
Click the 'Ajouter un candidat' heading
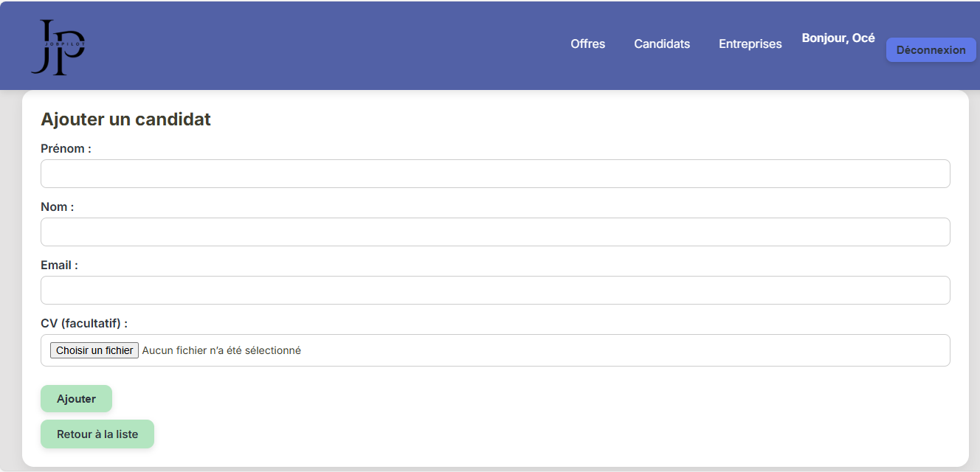click(x=125, y=119)
